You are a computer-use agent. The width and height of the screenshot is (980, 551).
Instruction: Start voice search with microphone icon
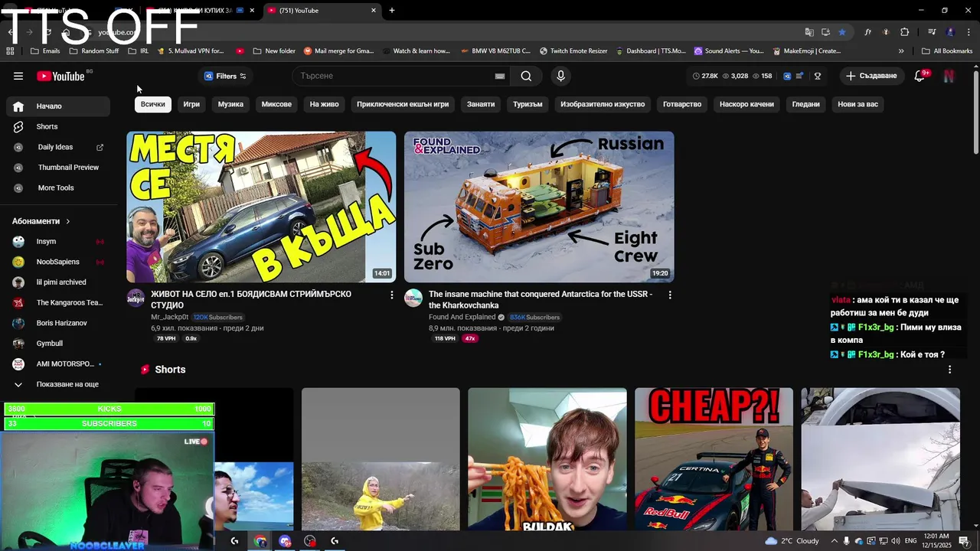click(560, 76)
